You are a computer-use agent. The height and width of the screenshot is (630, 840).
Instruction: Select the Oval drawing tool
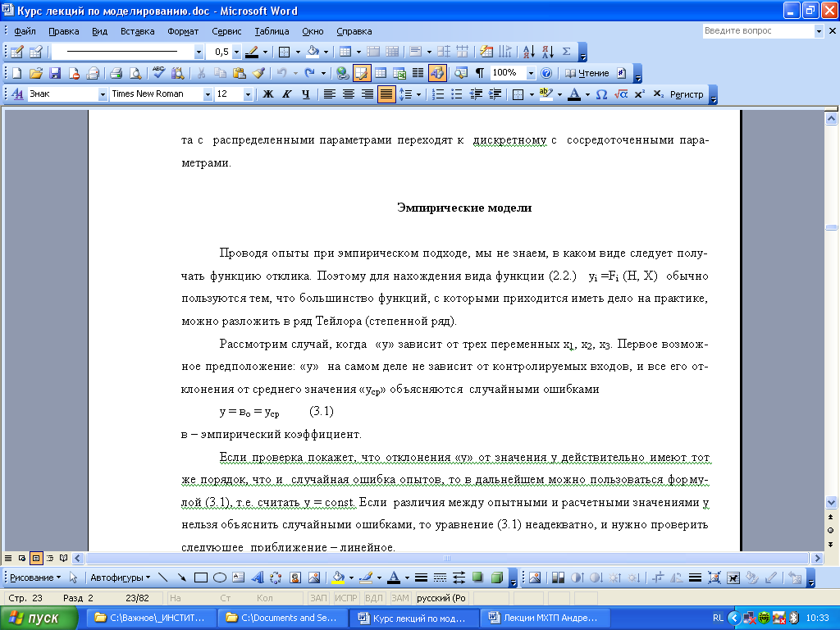[220, 577]
